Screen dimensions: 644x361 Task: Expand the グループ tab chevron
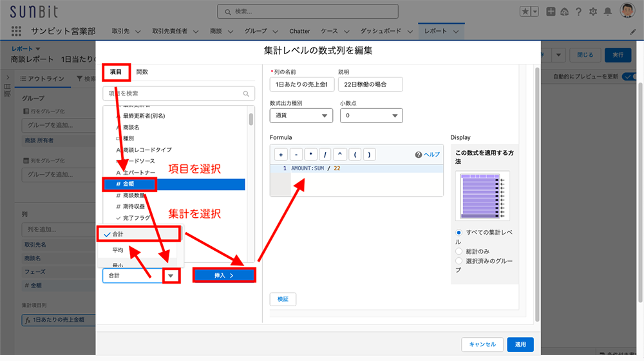tap(275, 32)
